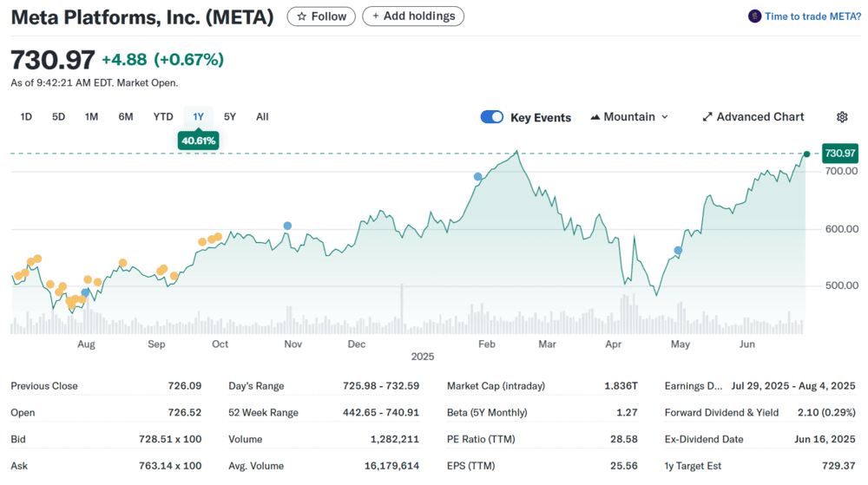This screenshot has height=485, width=868.
Task: Click the Beta (5Y Monthly) value 1.27
Action: pyautogui.click(x=627, y=413)
